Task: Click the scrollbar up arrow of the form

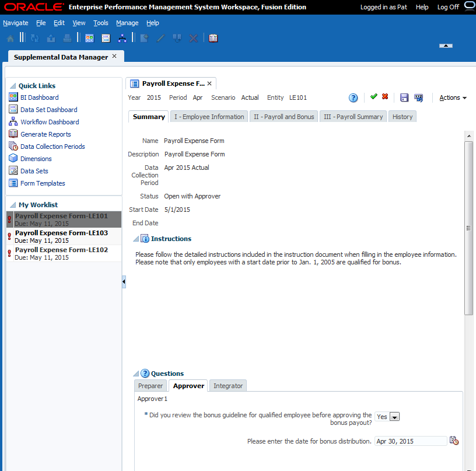Action: [x=469, y=136]
